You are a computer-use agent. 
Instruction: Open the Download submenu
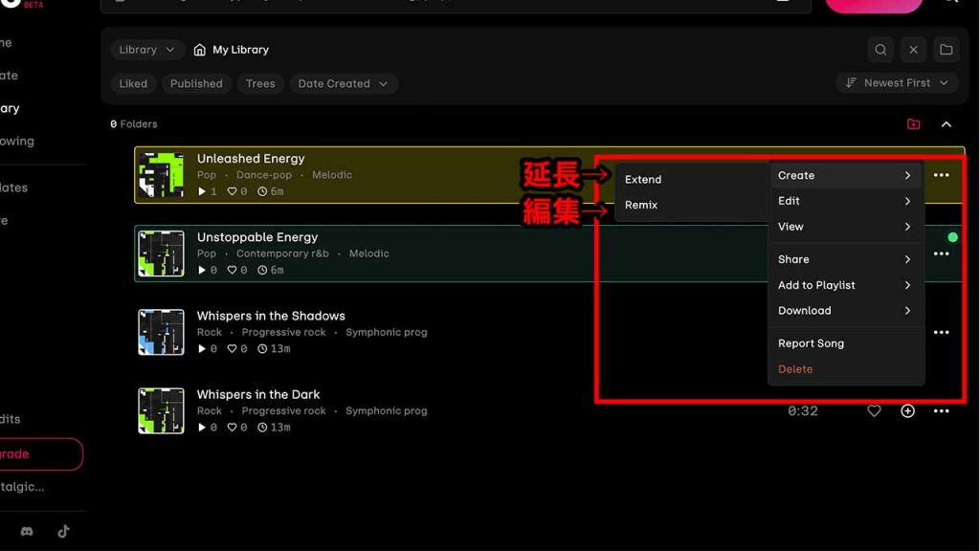[845, 311]
